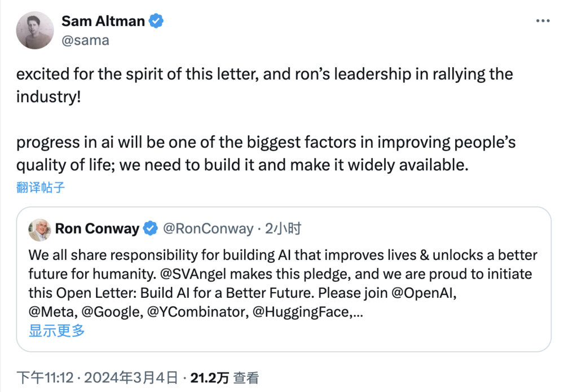
Task: Expand quoted tweet with 显示更多
Action: pyautogui.click(x=57, y=331)
